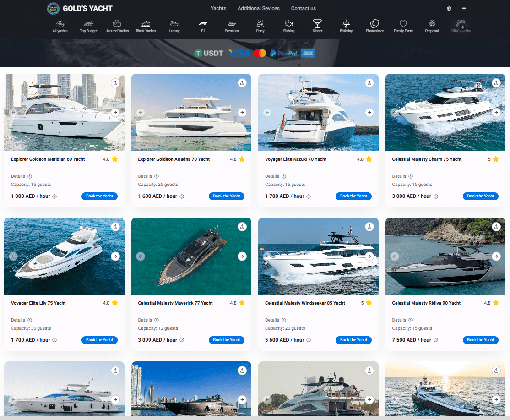Choose the Jacuzzi Yachts category
Viewport: 510px width, 420px height.
117,26
